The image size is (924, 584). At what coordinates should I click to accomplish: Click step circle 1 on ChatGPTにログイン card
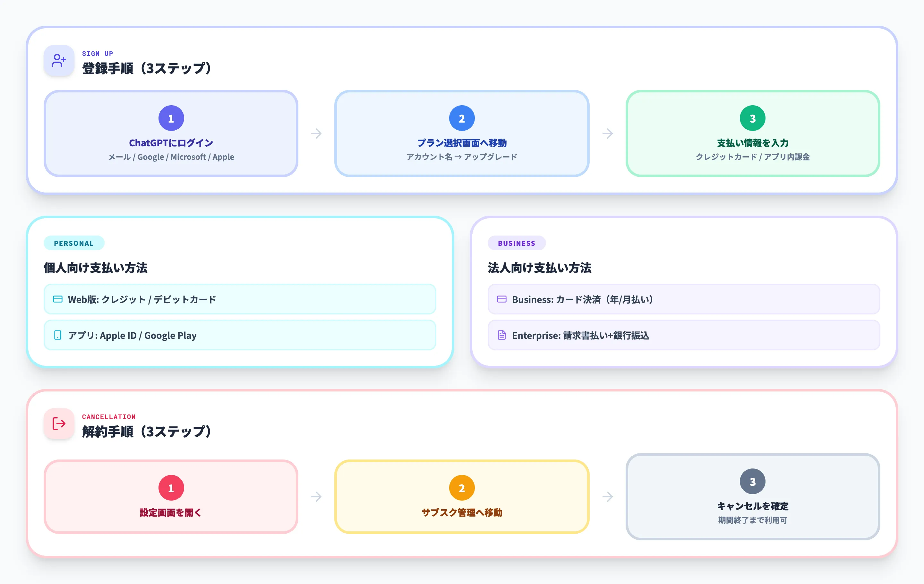coord(170,118)
